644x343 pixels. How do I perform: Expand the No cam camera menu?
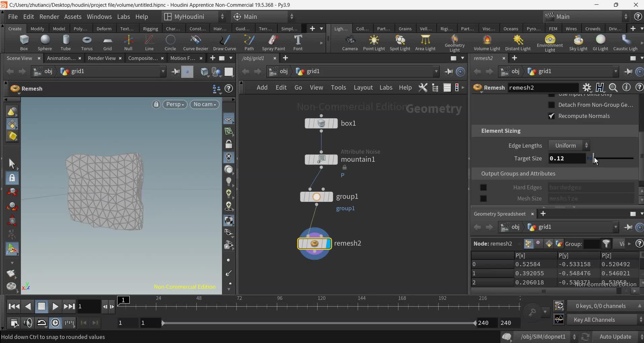204,104
